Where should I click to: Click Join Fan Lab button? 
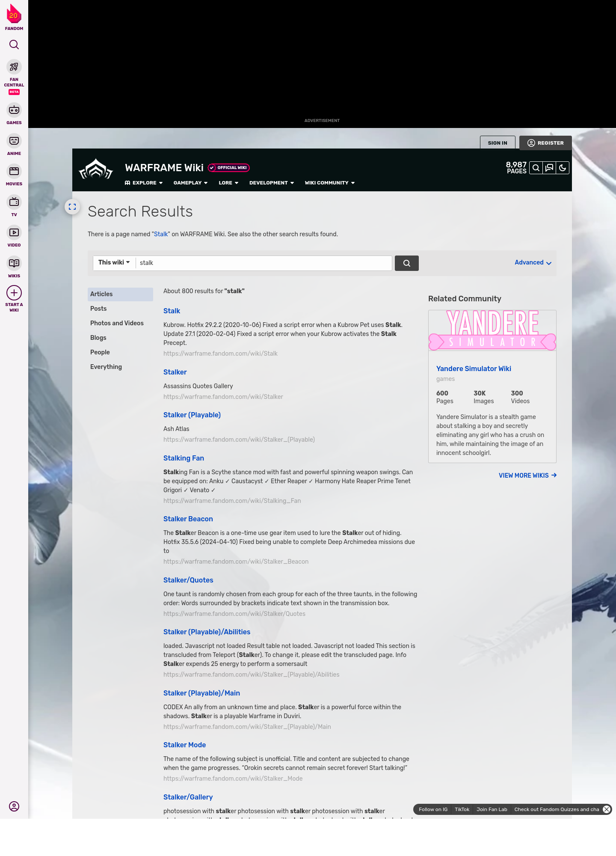tap(492, 809)
